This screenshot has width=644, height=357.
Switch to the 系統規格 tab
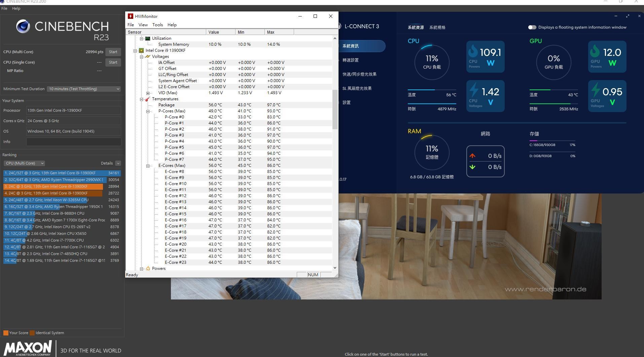click(x=437, y=28)
